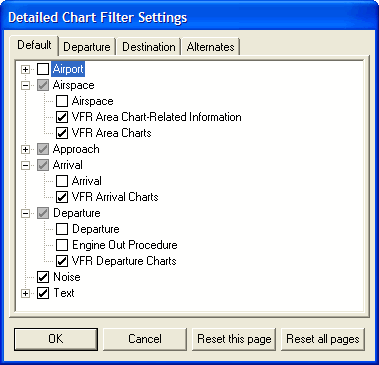Enable the child Airspace checkbox
The height and width of the screenshot is (365, 379).
click(x=62, y=101)
